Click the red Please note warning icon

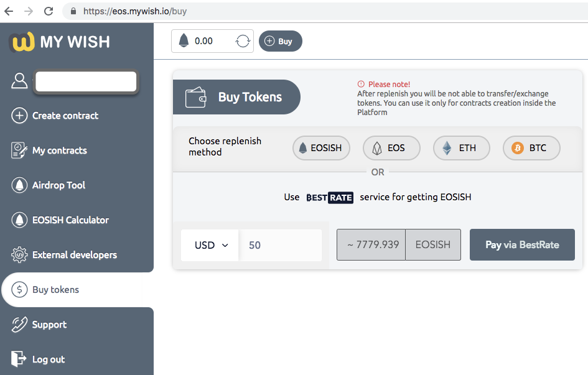click(361, 84)
